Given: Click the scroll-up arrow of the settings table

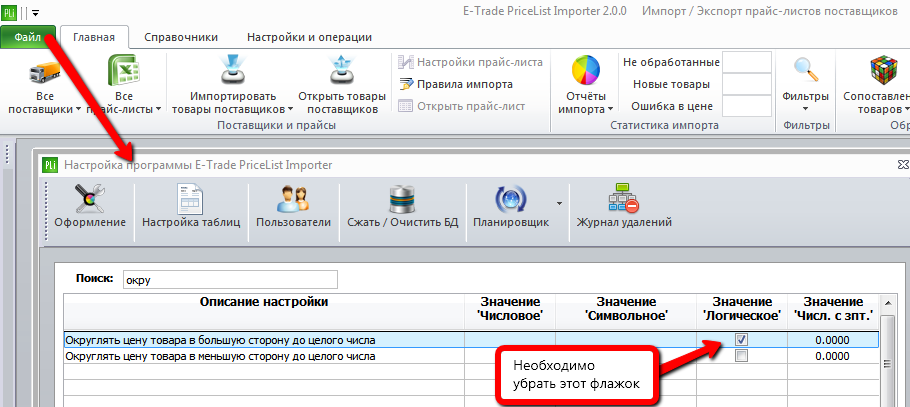Looking at the screenshot, I should tap(886, 304).
